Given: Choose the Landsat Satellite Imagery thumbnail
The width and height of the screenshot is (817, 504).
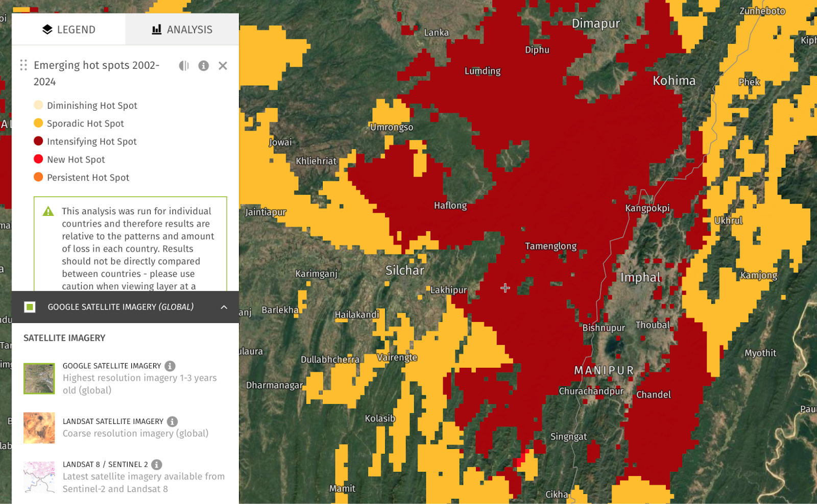Looking at the screenshot, I should 39,427.
